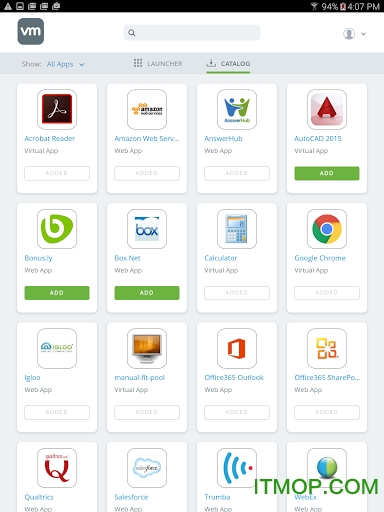Switch to the Launcher tab
384x512 pixels.
pyautogui.click(x=158, y=63)
